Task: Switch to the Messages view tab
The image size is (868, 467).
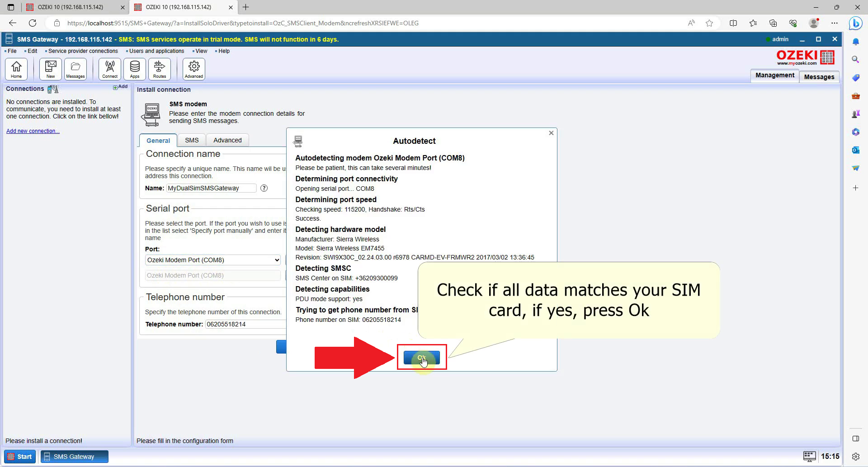Action: click(819, 77)
